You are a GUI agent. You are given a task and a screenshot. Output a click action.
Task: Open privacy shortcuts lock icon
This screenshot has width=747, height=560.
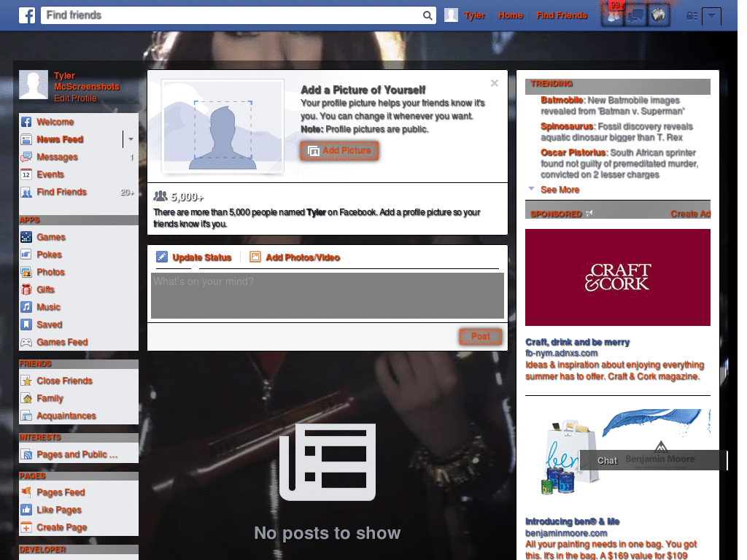[692, 16]
